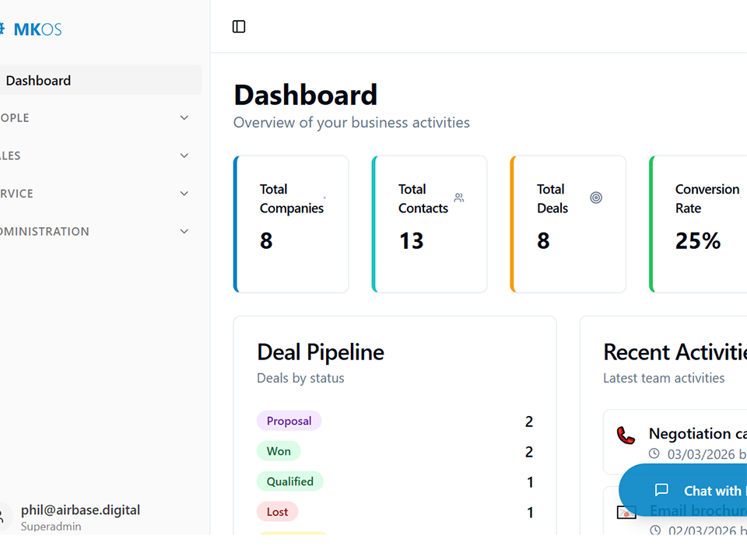Viewport: 747px width, 560px height.
Task: Click the clock icon next to 03/03/2026
Action: pyautogui.click(x=654, y=453)
